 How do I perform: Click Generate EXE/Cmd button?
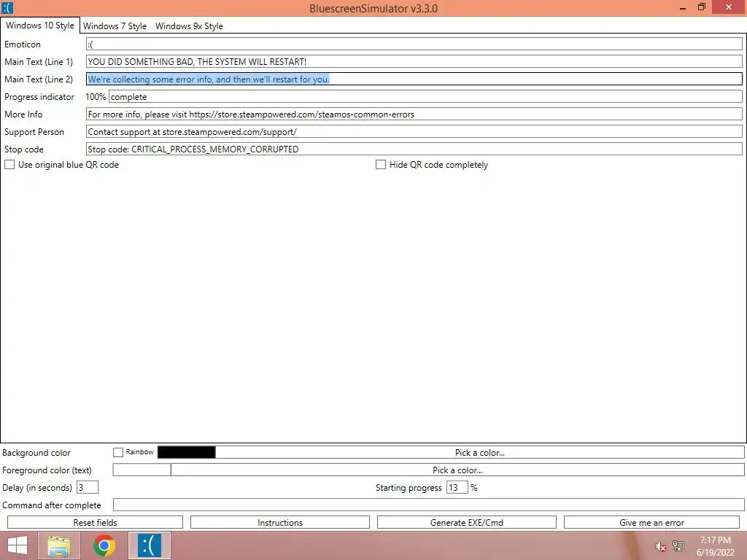467,522
